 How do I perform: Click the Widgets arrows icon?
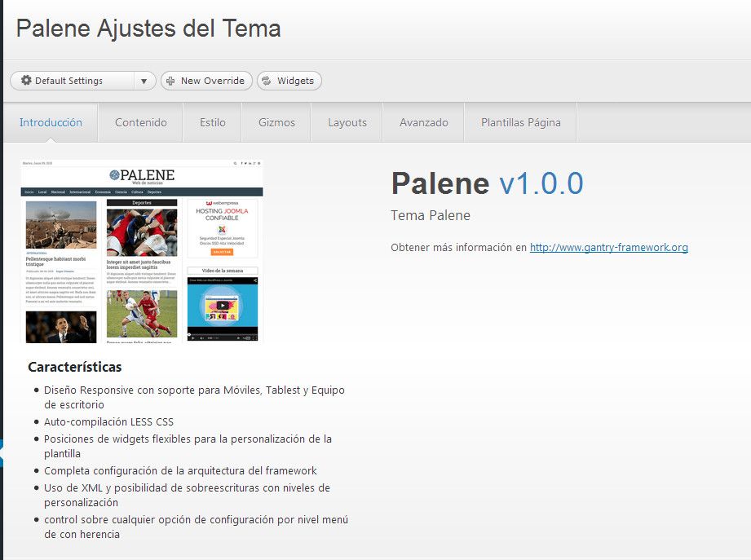coord(267,81)
